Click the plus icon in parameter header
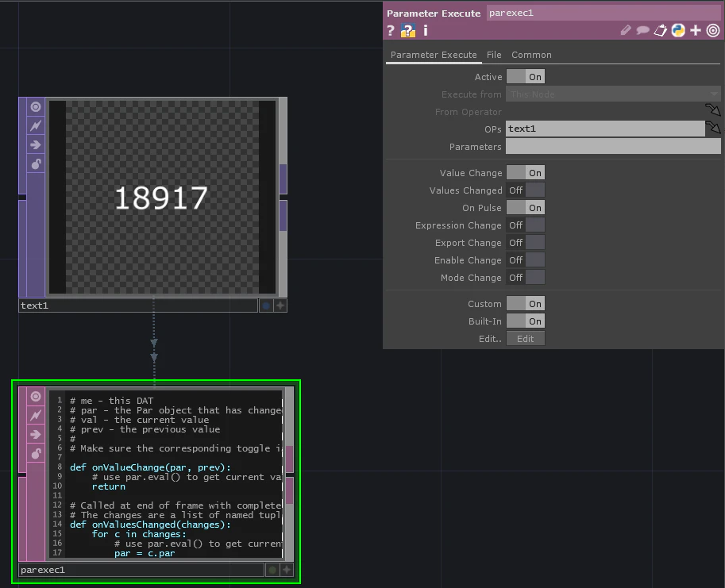Image resolution: width=725 pixels, height=588 pixels. 696,30
